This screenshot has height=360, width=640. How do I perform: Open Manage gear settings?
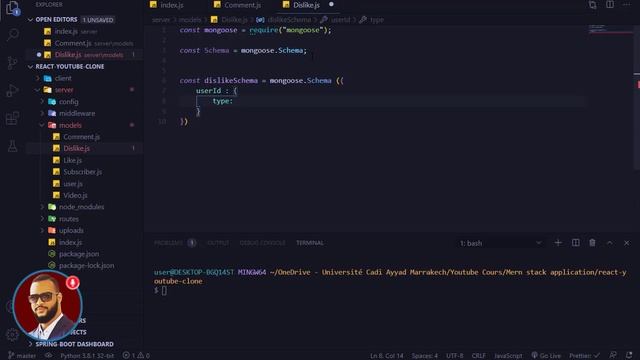coord(12,334)
